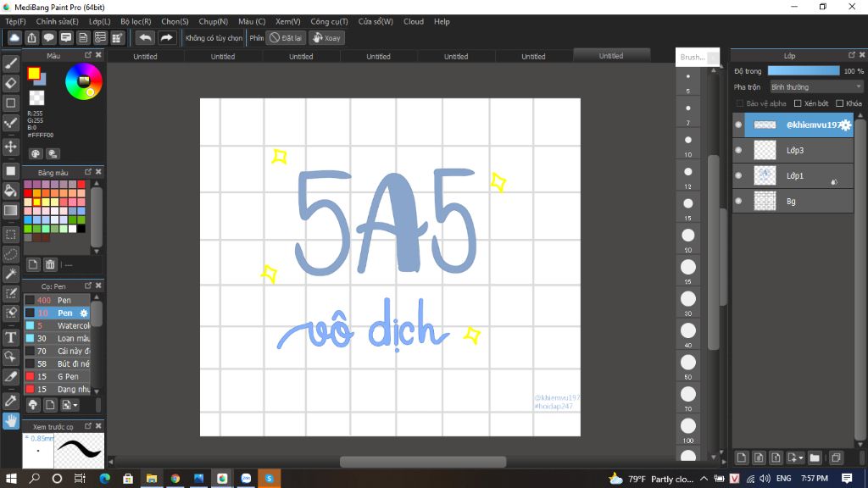Toggle visibility of Lớp3 layer

[x=738, y=150]
